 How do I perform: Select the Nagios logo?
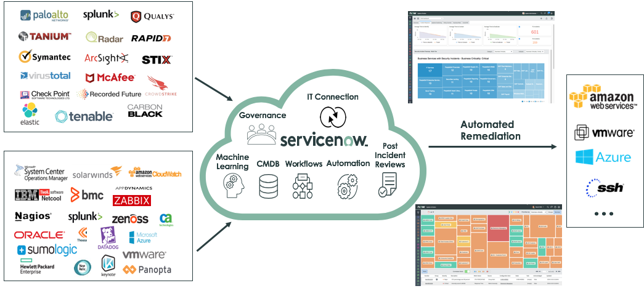pos(33,216)
